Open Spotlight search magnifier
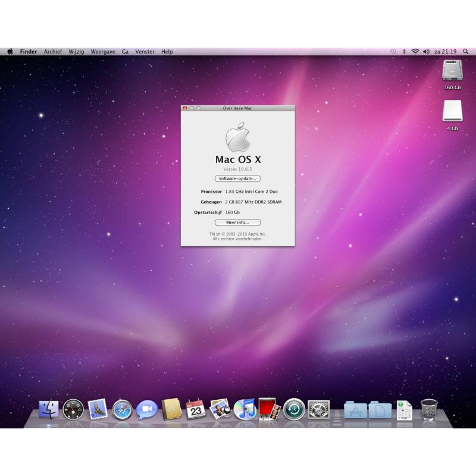Image resolution: width=476 pixels, height=476 pixels. pyautogui.click(x=465, y=51)
